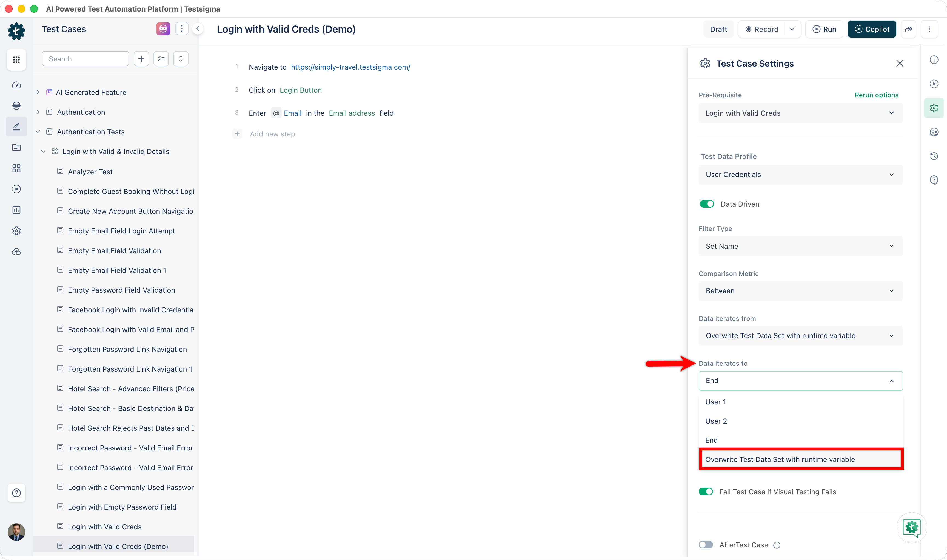Screen dimensions: 947x560
Task: Open the runs play-circle icon in left sidebar
Action: click(x=16, y=189)
